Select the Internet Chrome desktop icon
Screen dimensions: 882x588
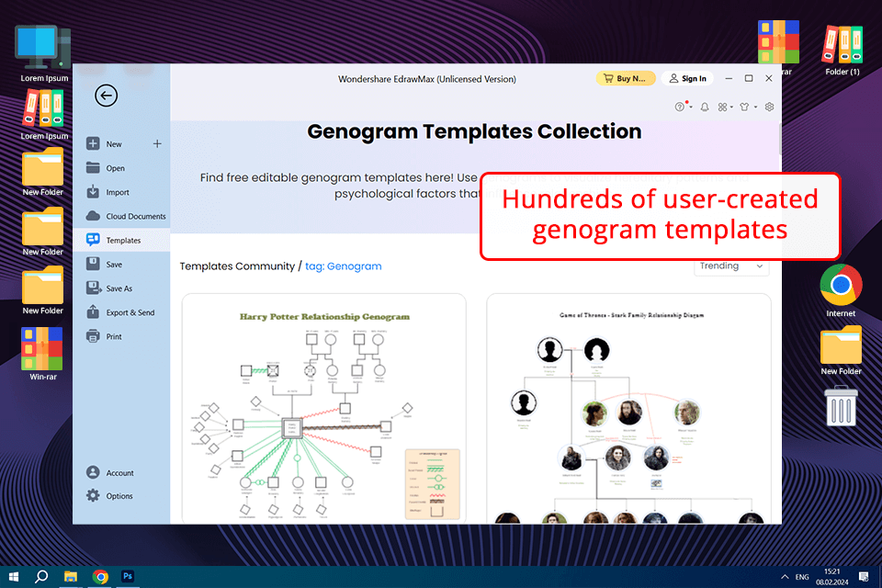coord(841,290)
